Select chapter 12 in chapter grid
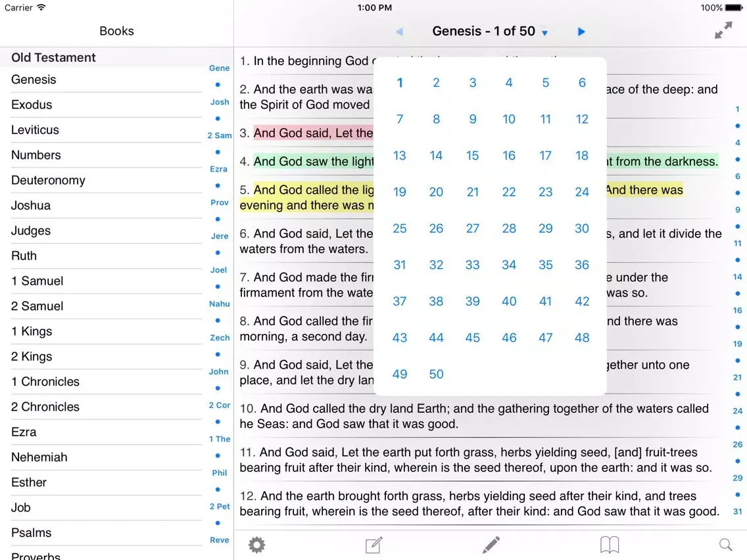The height and width of the screenshot is (560, 747). (582, 119)
